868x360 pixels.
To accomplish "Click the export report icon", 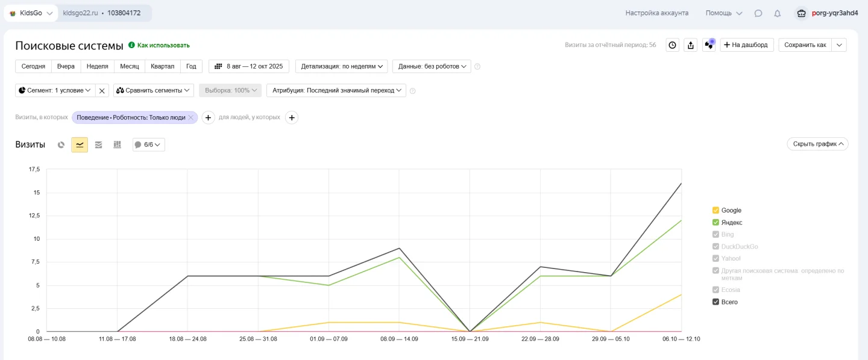I will [x=691, y=45].
